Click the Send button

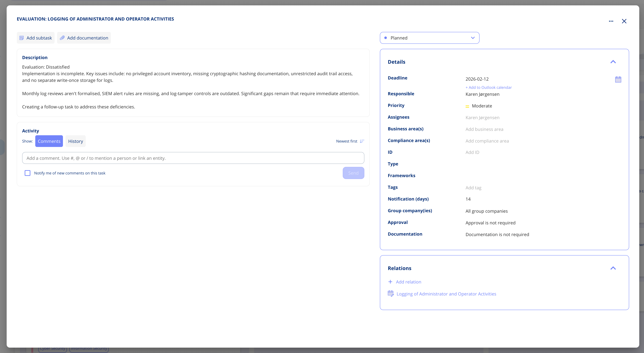coord(353,173)
